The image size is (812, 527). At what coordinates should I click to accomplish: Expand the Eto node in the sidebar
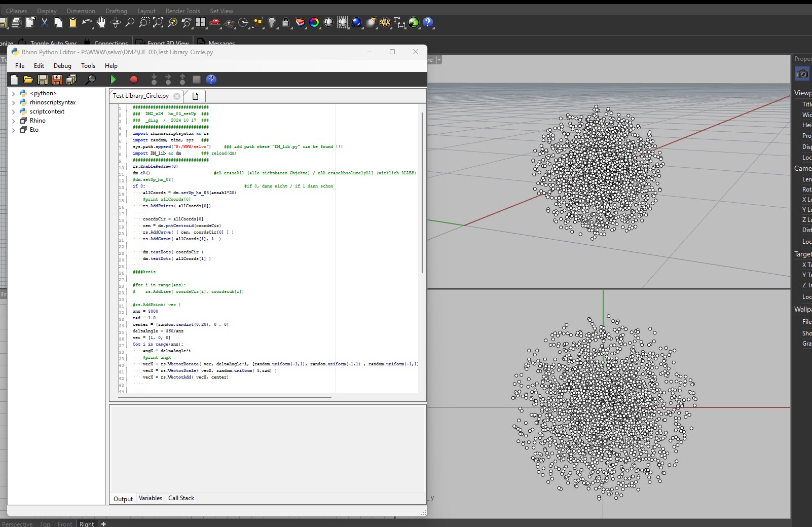[13, 130]
